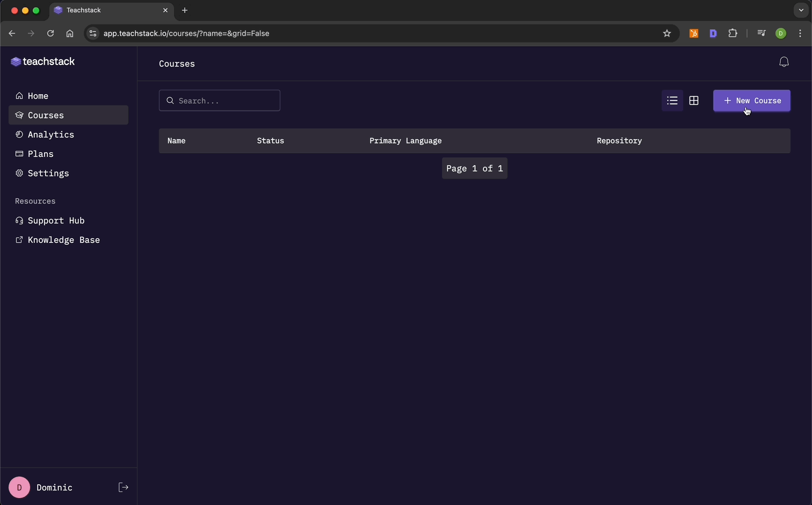The width and height of the screenshot is (812, 505).
Task: Open the Plans section icon
Action: (19, 154)
